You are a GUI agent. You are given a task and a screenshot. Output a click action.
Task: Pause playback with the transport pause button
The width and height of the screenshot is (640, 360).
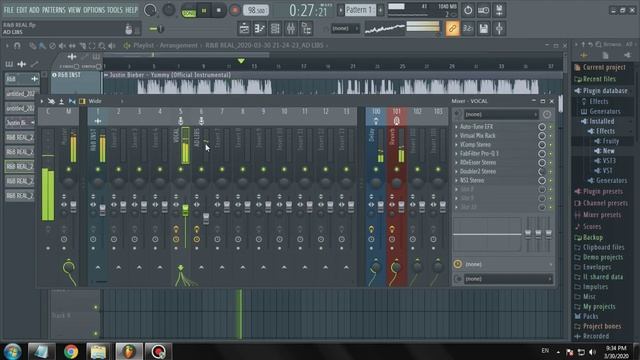coord(204,10)
